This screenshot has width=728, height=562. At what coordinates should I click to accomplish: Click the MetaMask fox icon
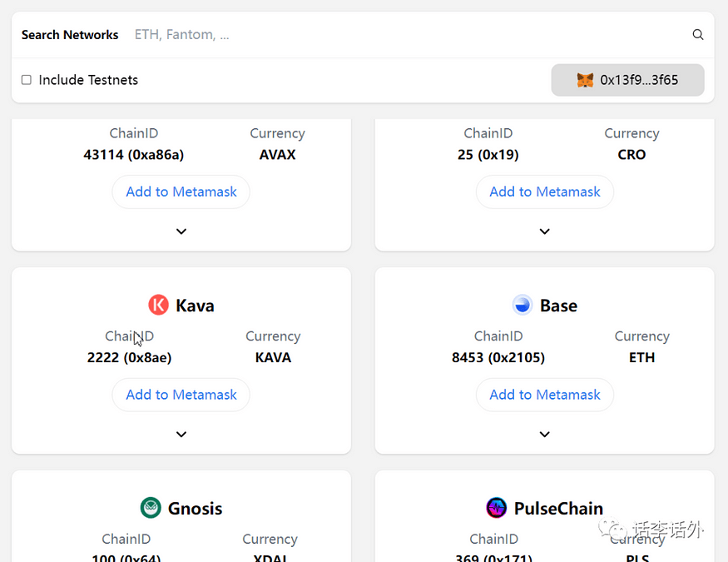(x=585, y=80)
